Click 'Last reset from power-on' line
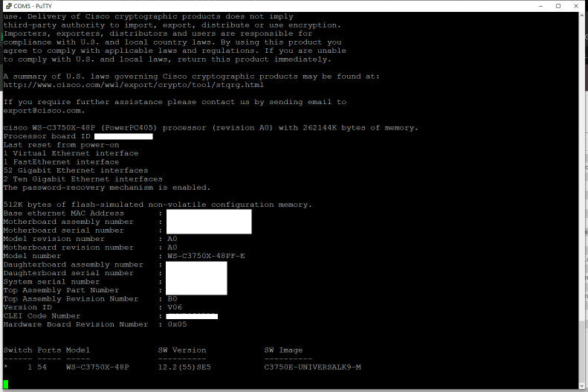Screen dimensions: 588x392 [61, 145]
